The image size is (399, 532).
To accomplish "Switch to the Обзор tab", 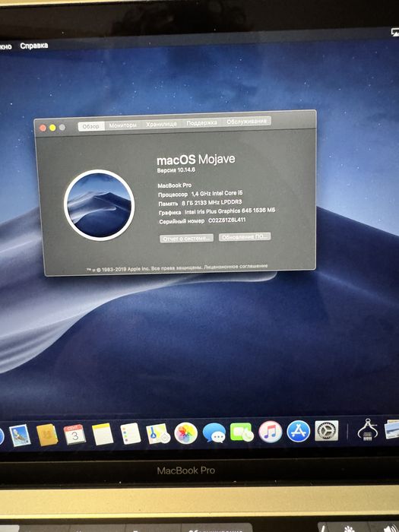I will click(91, 126).
